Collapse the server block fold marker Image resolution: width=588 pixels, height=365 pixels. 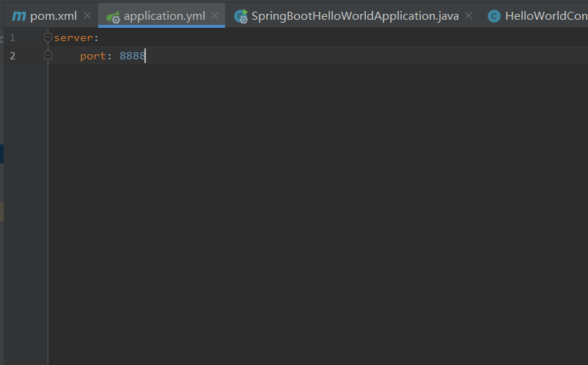coord(48,37)
